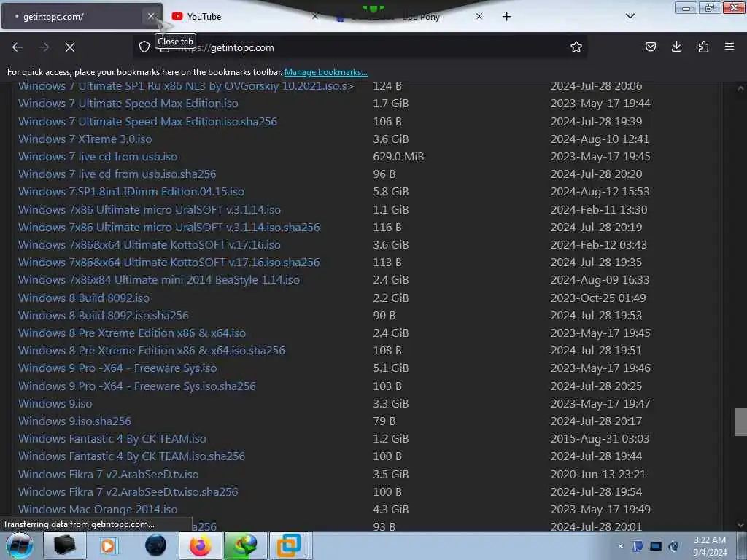Click the page vertical scrollbar thumb
The height and width of the screenshot is (560, 747).
tap(740, 422)
